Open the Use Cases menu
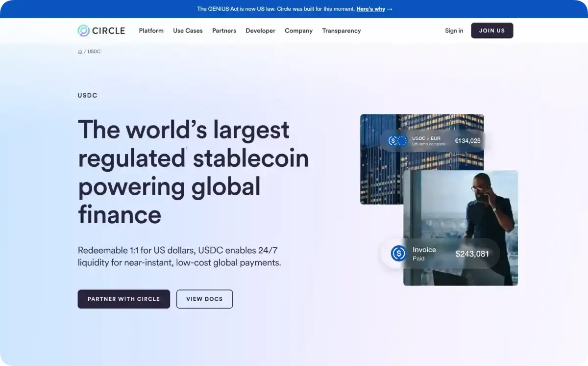588x366 pixels. pyautogui.click(x=188, y=30)
